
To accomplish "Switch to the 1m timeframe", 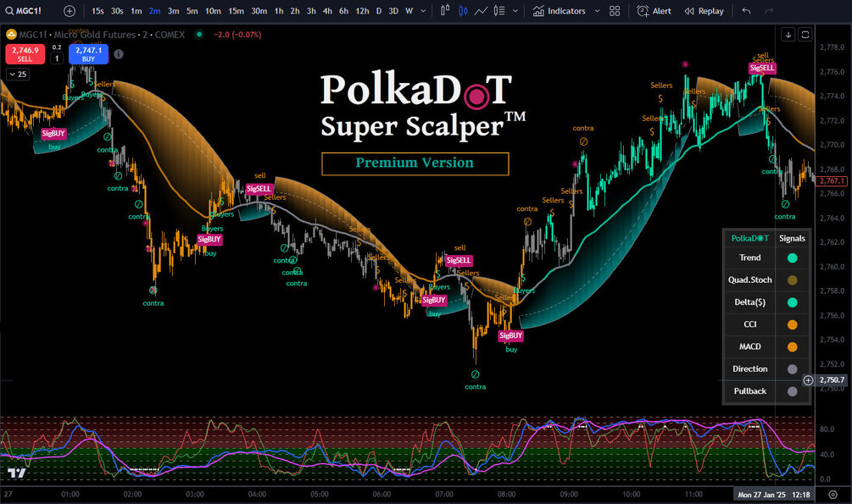I will coord(136,11).
